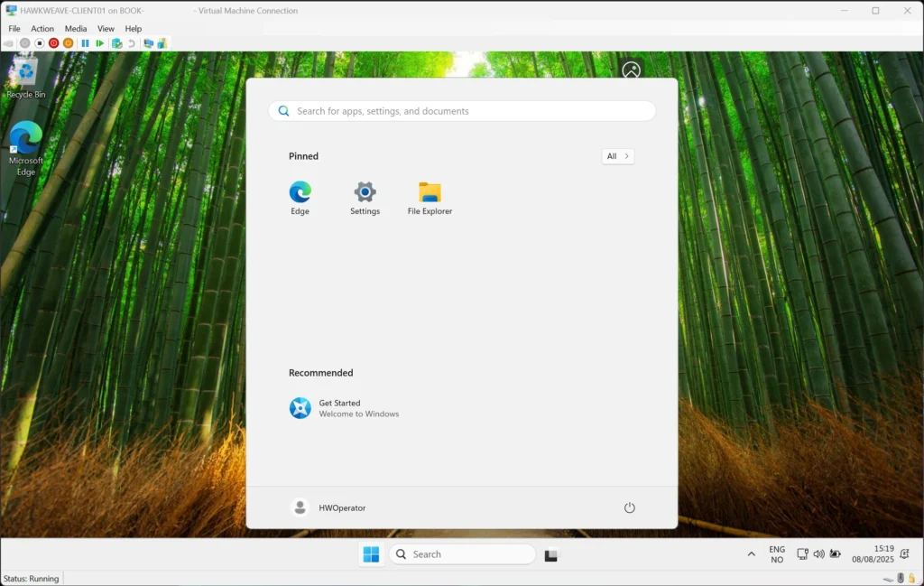Expand the All apps list

click(x=618, y=156)
